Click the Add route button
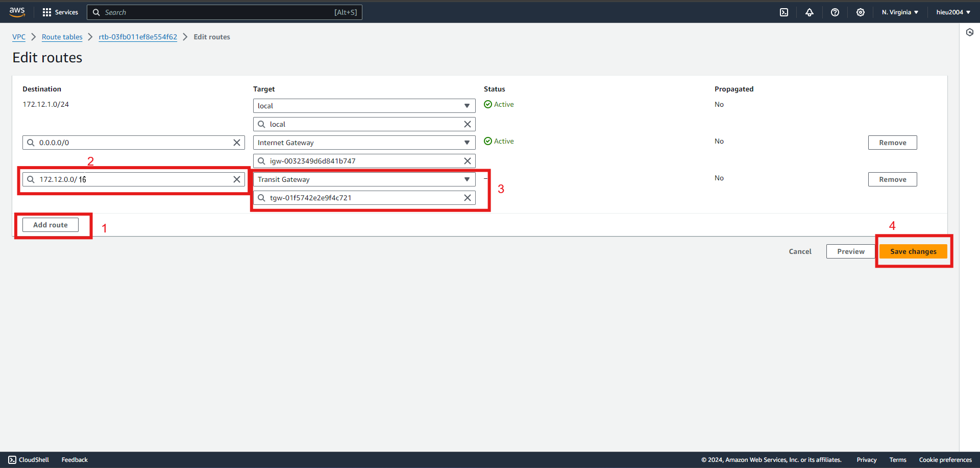 click(51, 225)
